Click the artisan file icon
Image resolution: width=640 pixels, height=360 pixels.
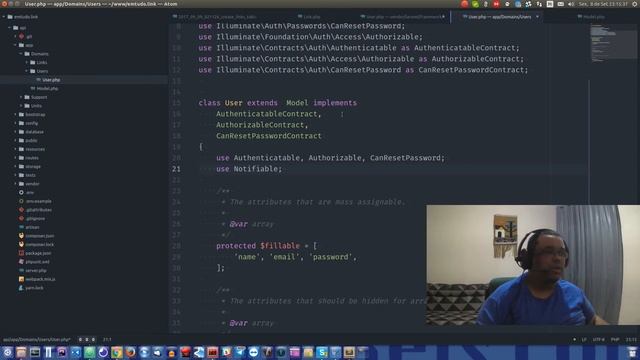coord(21,227)
